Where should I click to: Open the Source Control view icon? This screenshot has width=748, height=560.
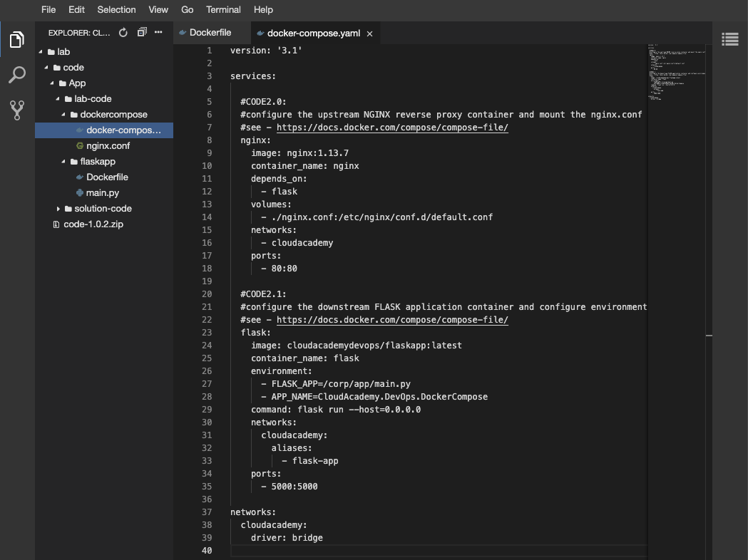17,110
